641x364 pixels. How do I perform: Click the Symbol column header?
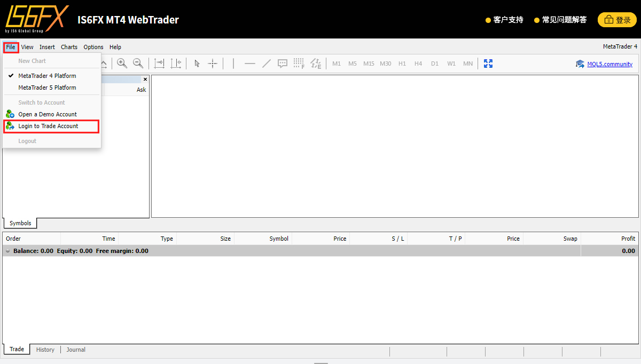(263, 239)
